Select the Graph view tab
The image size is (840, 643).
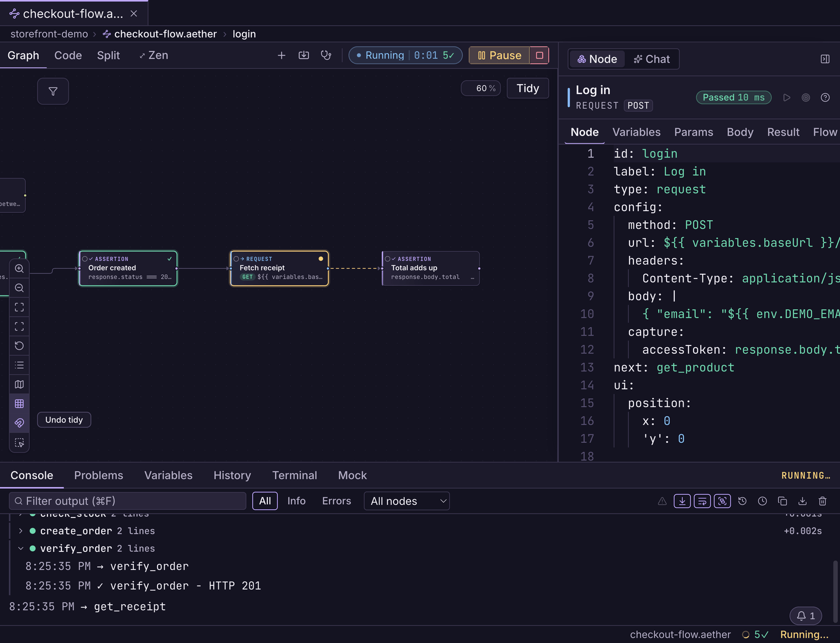23,55
